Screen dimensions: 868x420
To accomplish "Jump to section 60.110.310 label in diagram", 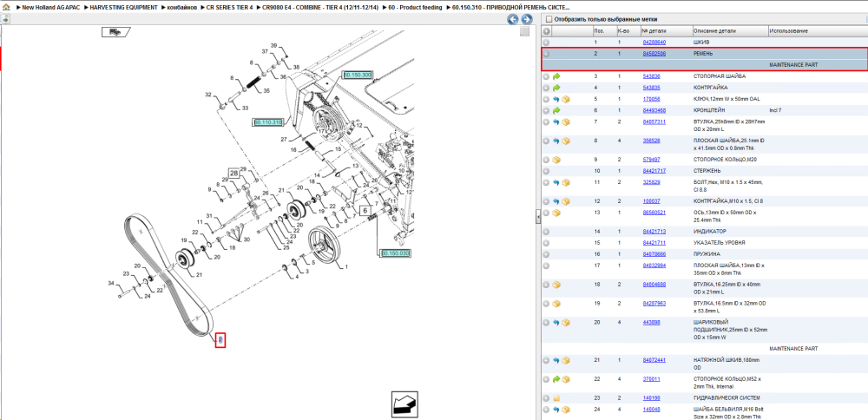I will coord(268,121).
